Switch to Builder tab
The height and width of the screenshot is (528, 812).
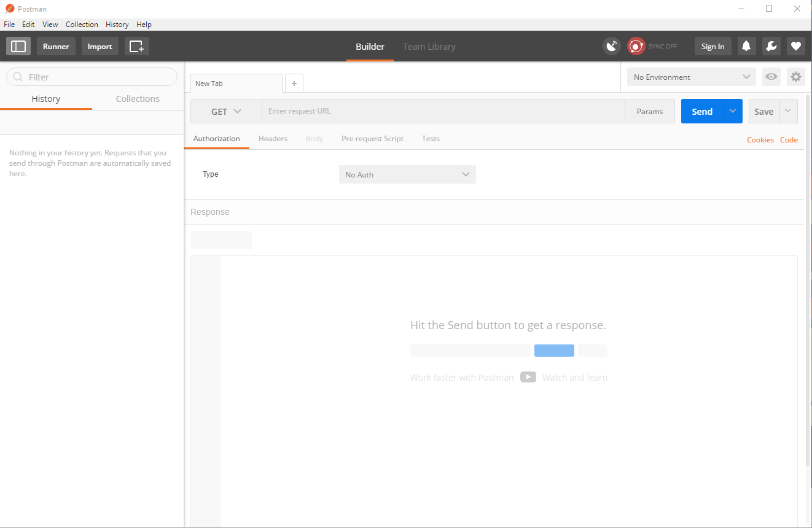(x=370, y=47)
